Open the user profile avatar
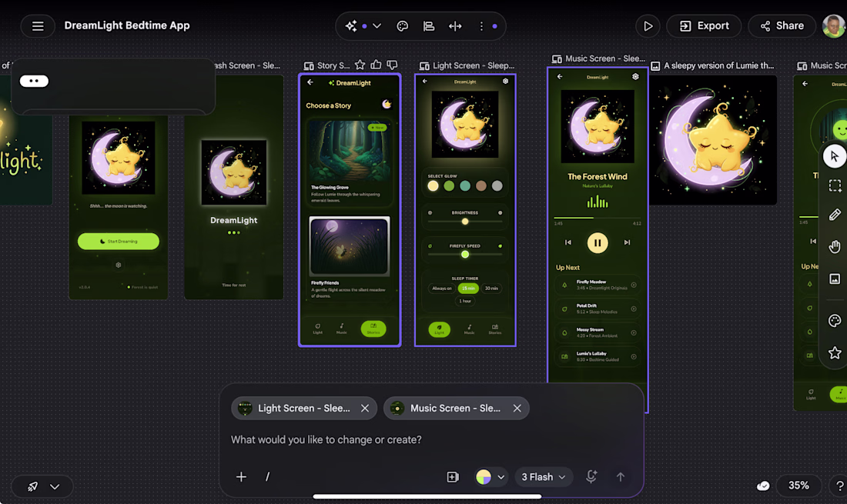 click(x=833, y=26)
